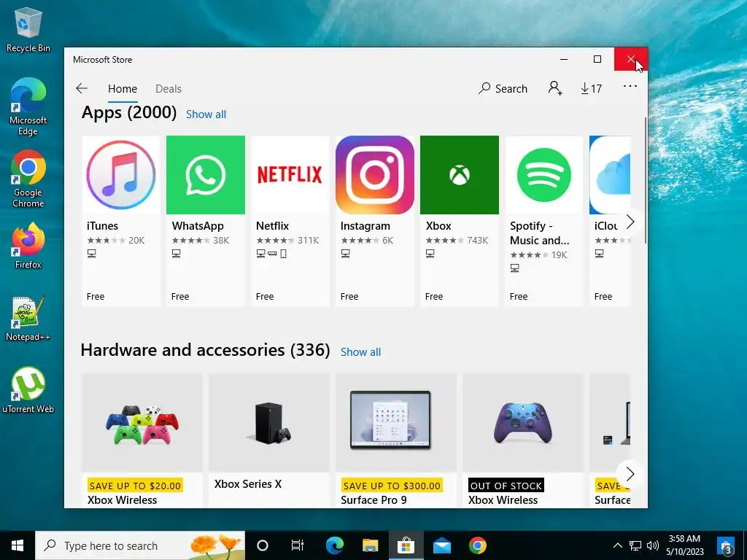Open the WhatsApp app tile
The height and width of the screenshot is (560, 747).
(x=205, y=221)
